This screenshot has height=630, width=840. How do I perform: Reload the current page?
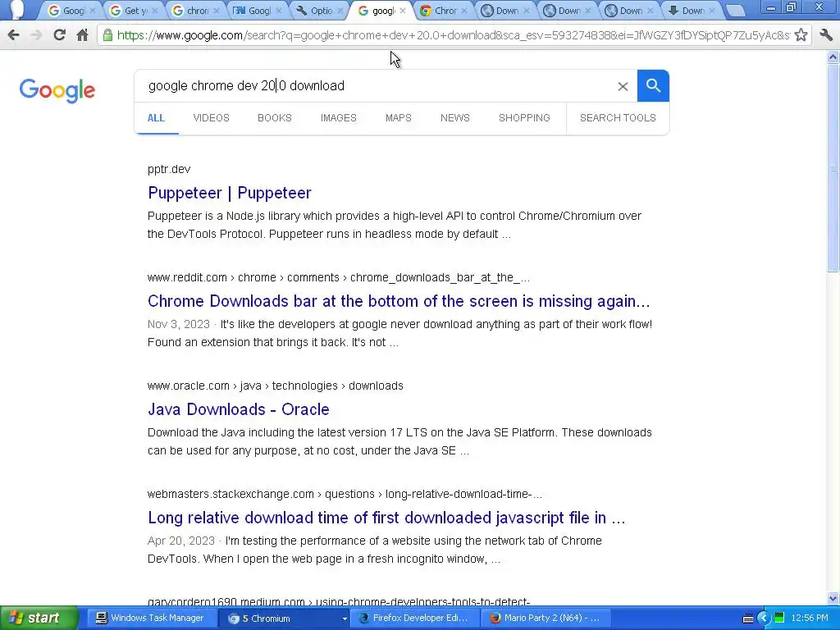(x=59, y=35)
